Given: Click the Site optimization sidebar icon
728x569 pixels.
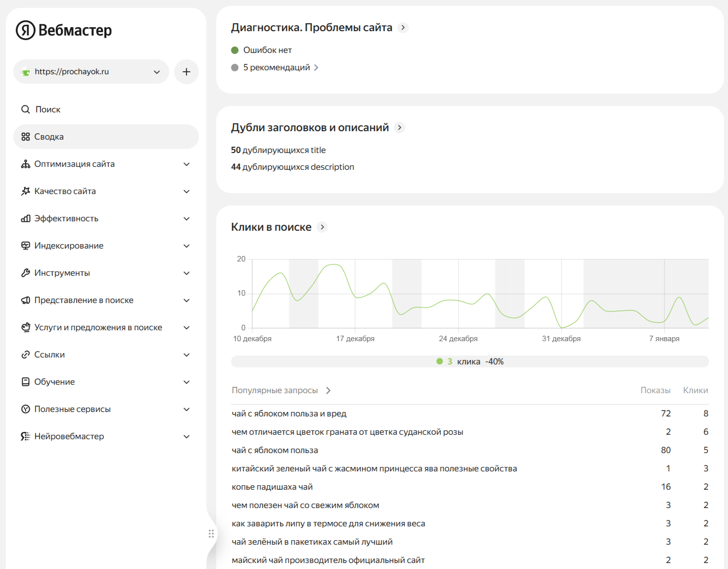Looking at the screenshot, I should pyautogui.click(x=26, y=164).
